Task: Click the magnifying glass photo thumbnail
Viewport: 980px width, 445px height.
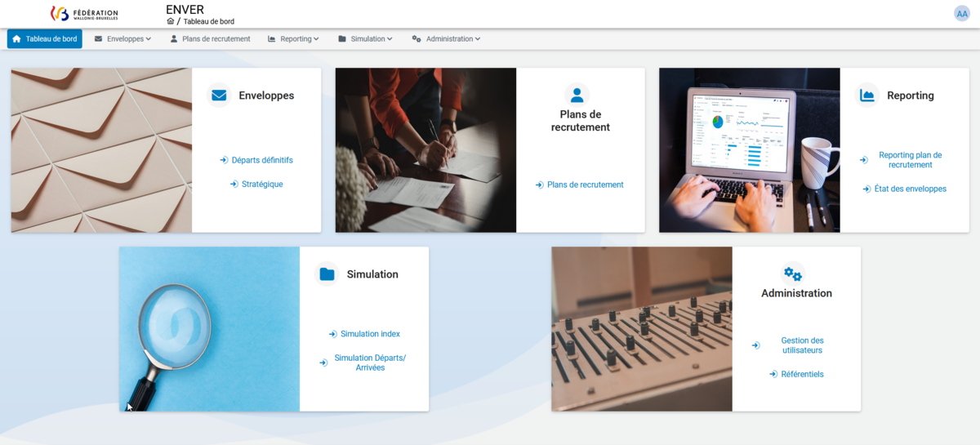Action: pos(209,329)
